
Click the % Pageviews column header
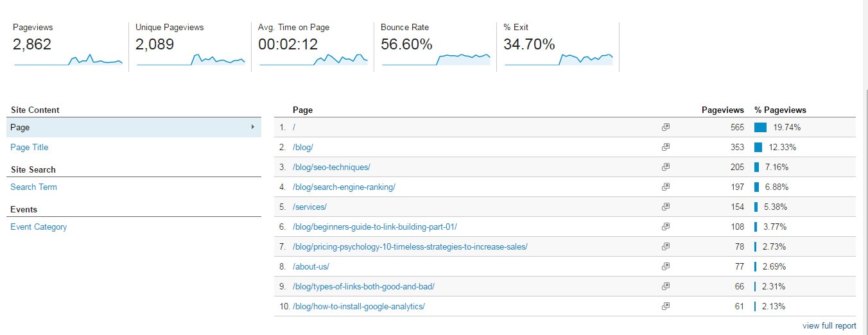[x=780, y=110]
